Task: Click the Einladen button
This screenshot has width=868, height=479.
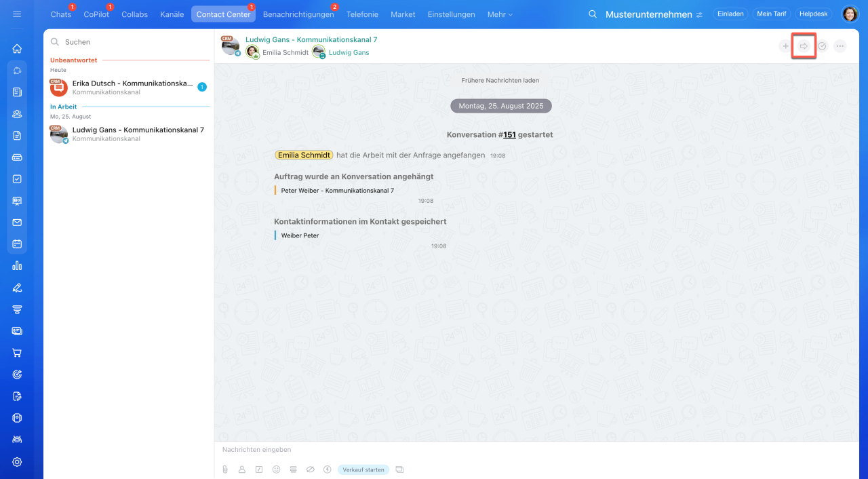Action: click(x=730, y=14)
